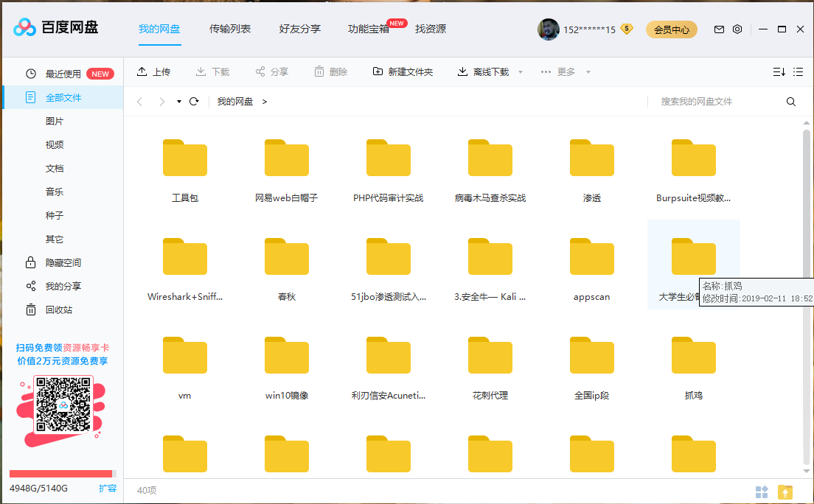
Task: Open 会员中心 button
Action: [x=671, y=29]
